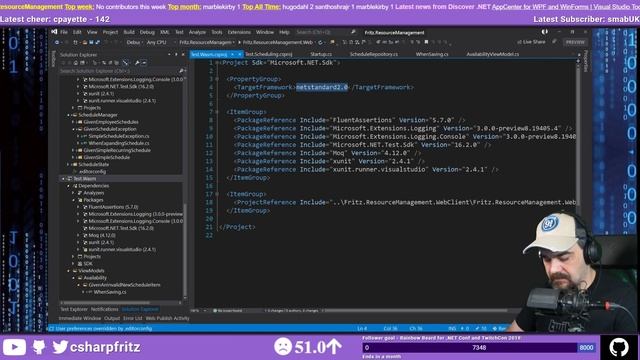Open the Analyze menu
The image size is (640, 360).
(x=197, y=32)
